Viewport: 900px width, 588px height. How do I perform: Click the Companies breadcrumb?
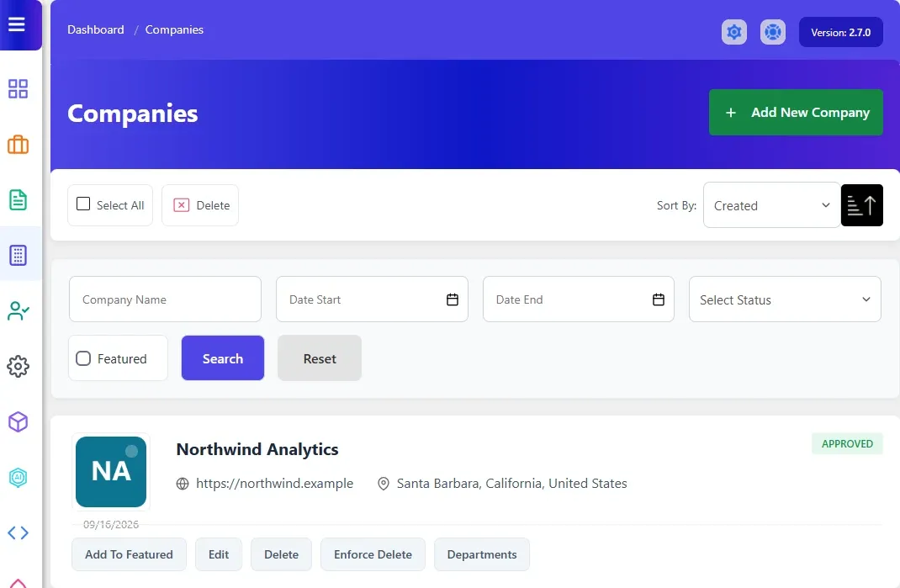click(x=174, y=29)
